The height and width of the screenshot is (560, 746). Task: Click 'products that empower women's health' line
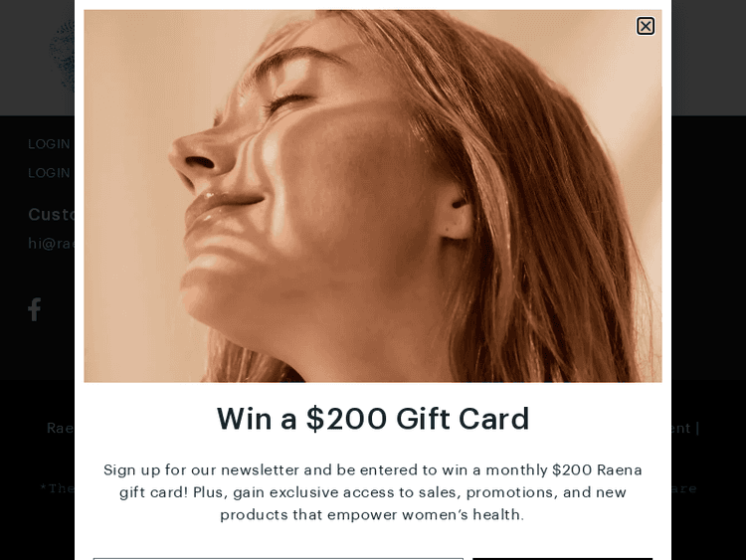point(372,515)
